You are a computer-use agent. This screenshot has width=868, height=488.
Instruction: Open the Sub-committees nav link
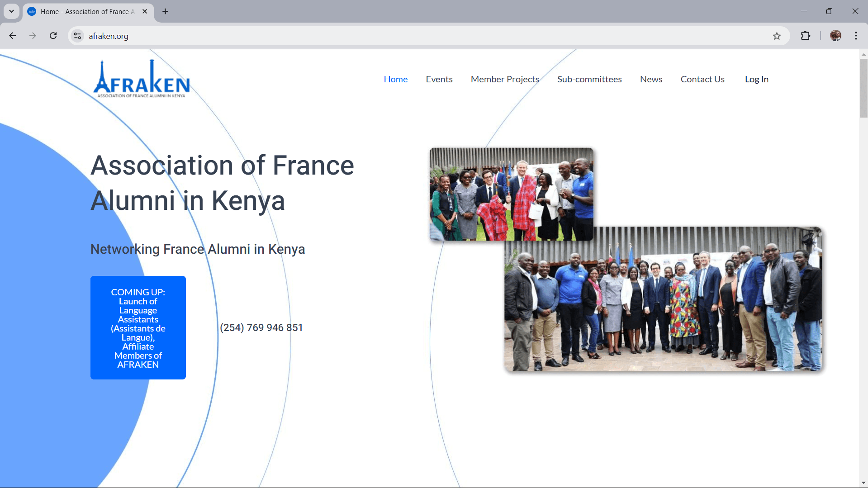pos(589,79)
